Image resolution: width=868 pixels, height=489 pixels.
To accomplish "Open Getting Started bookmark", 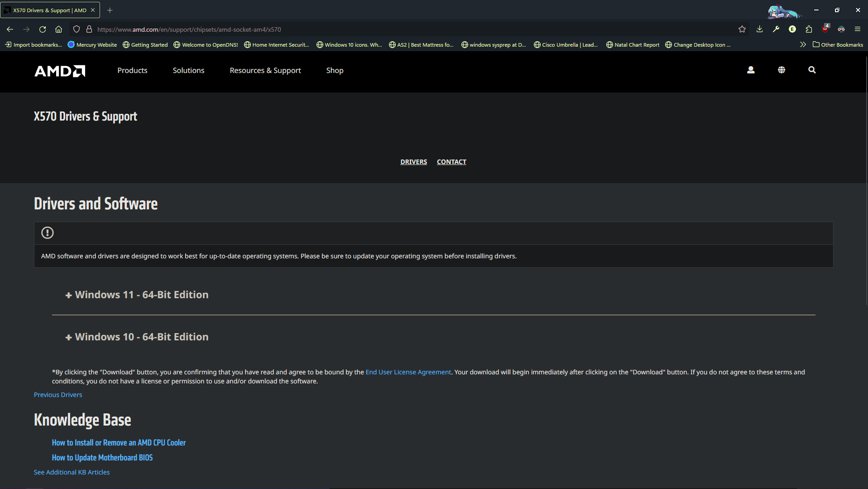I will 145,44.
